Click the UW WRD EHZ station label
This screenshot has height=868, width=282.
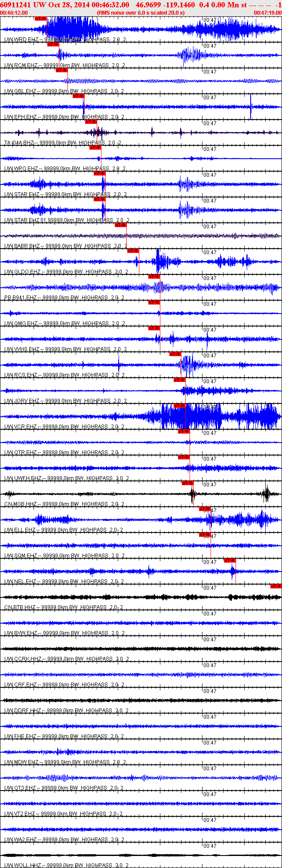coord(21,40)
